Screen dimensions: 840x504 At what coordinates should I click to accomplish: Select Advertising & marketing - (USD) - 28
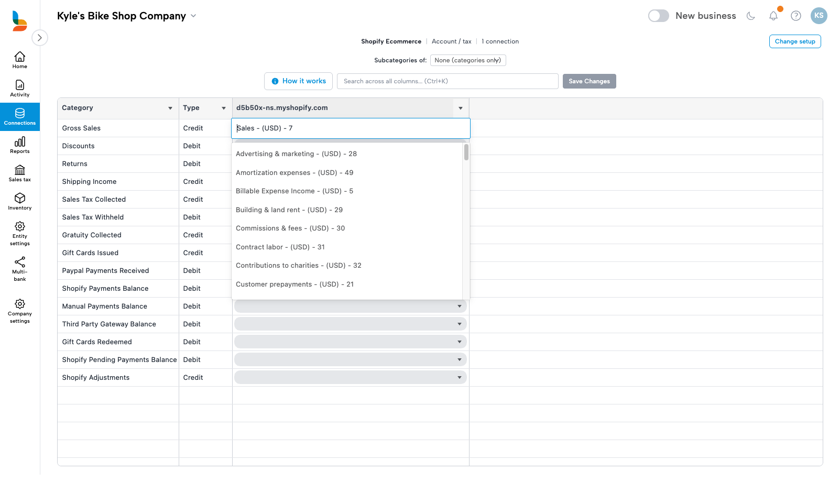[x=347, y=154]
